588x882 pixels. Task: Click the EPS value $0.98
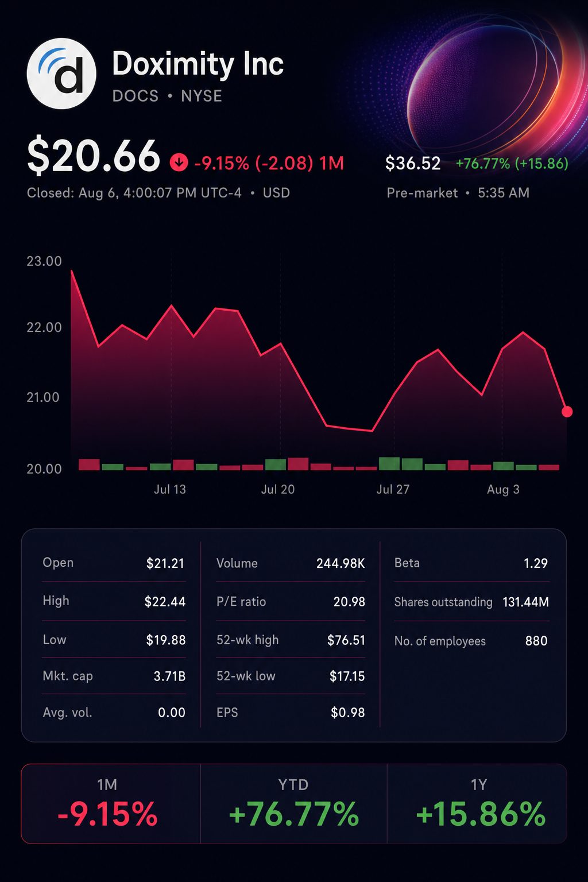pyautogui.click(x=348, y=713)
